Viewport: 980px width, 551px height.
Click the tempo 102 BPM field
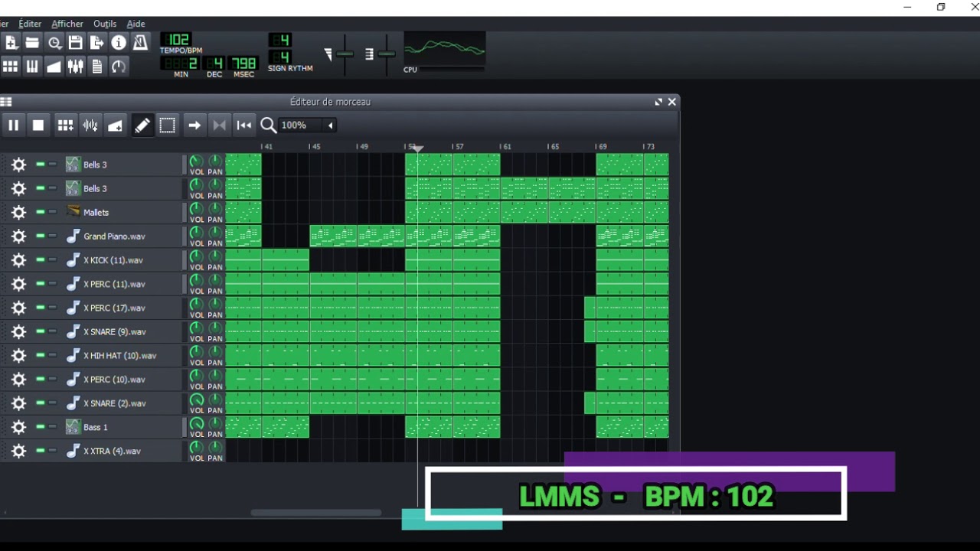177,40
